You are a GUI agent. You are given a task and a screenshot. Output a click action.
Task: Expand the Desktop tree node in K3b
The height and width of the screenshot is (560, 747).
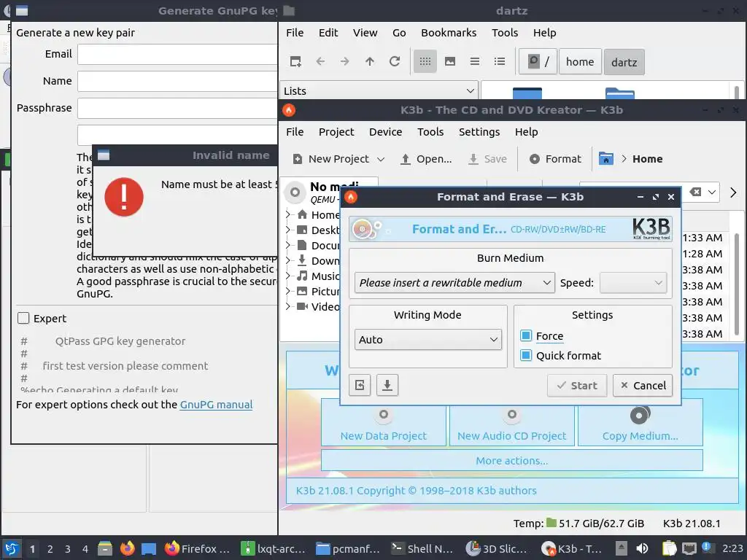[287, 230]
